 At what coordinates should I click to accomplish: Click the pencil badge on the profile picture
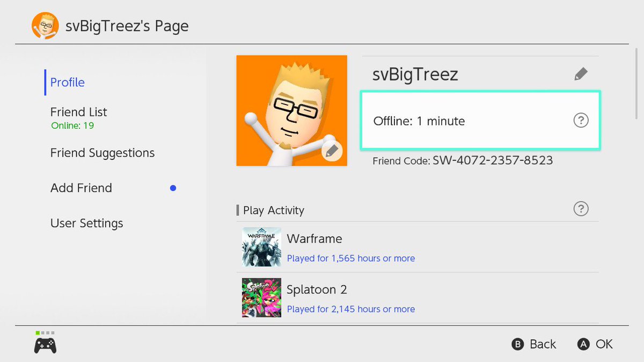point(332,152)
